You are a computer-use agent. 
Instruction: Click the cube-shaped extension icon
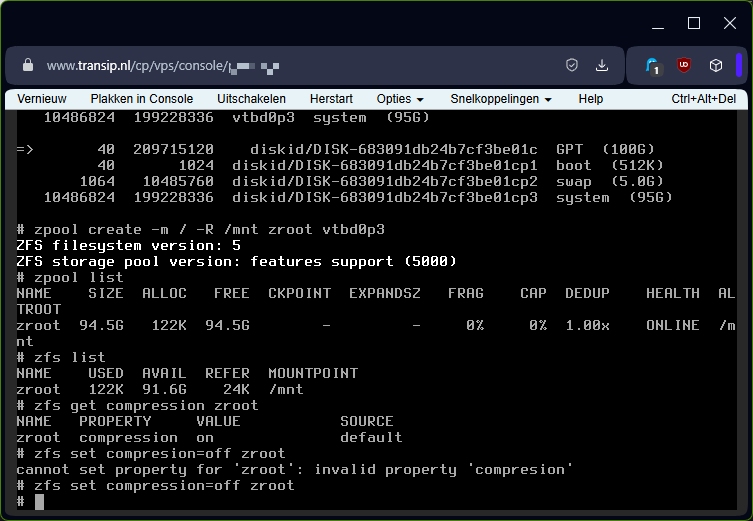(716, 66)
